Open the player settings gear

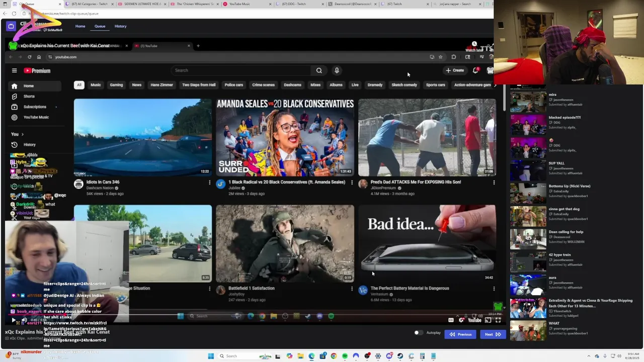tap(461, 320)
